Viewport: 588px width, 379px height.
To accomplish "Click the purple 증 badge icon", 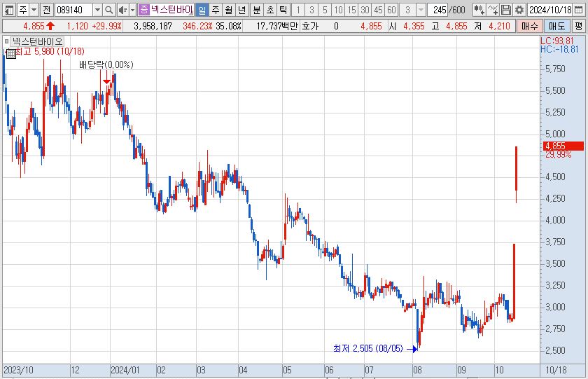I will pyautogui.click(x=143, y=10).
